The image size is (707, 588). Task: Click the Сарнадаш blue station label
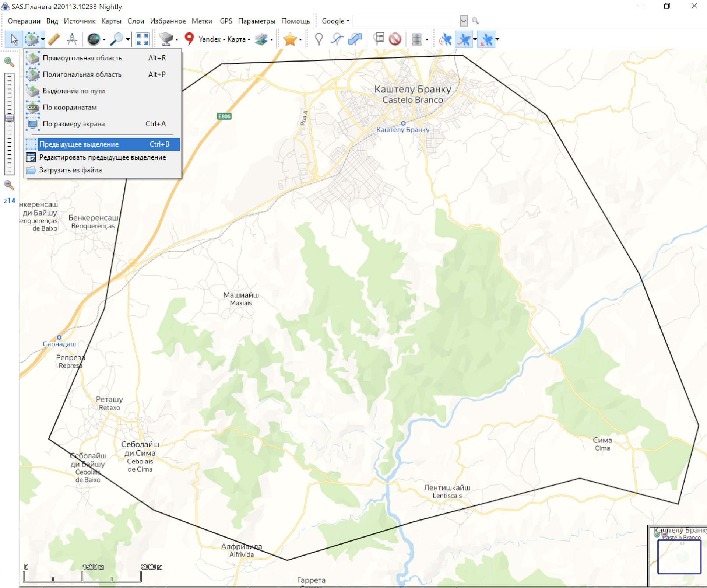coord(59,344)
